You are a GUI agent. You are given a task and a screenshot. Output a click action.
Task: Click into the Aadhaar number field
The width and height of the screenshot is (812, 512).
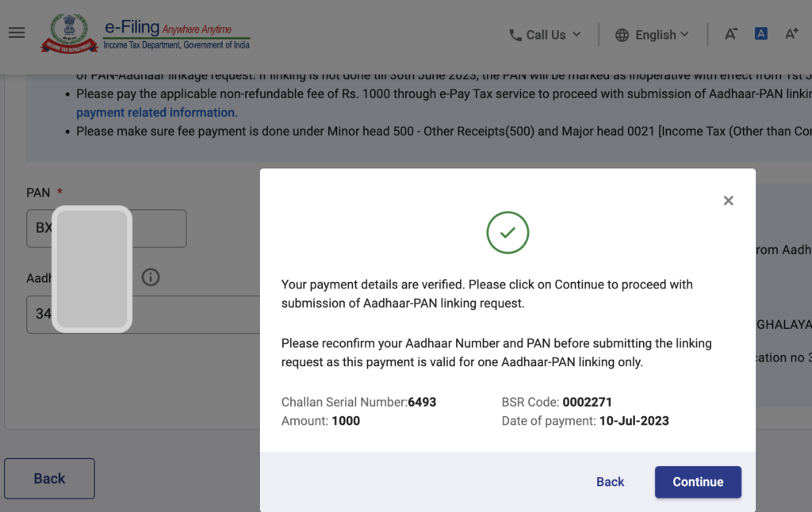click(x=144, y=314)
